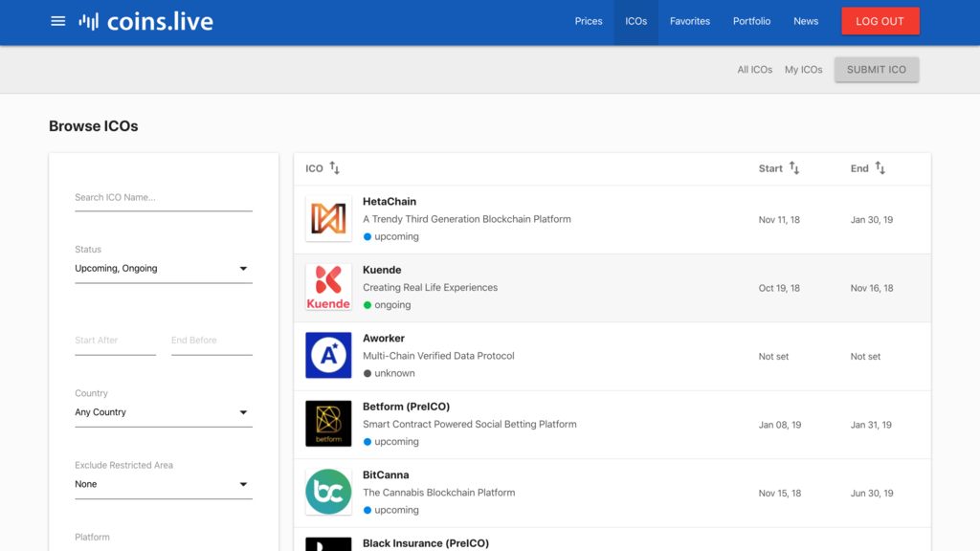Expand the Exclude Restricted Area dropdown
Screen dimensions: 980x551
coord(163,484)
